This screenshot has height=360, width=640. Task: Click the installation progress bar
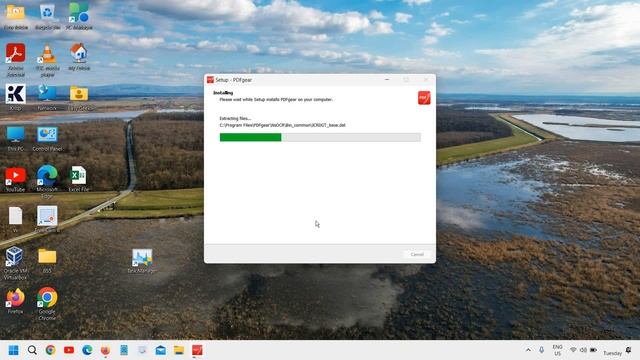coord(320,137)
